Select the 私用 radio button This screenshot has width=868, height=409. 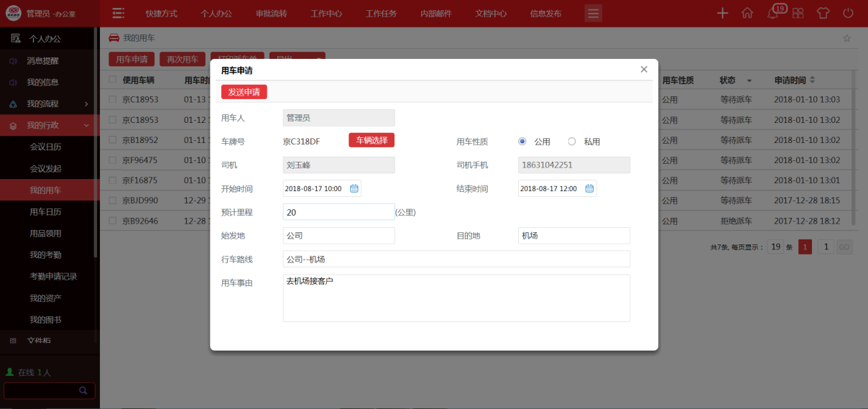[x=572, y=142]
